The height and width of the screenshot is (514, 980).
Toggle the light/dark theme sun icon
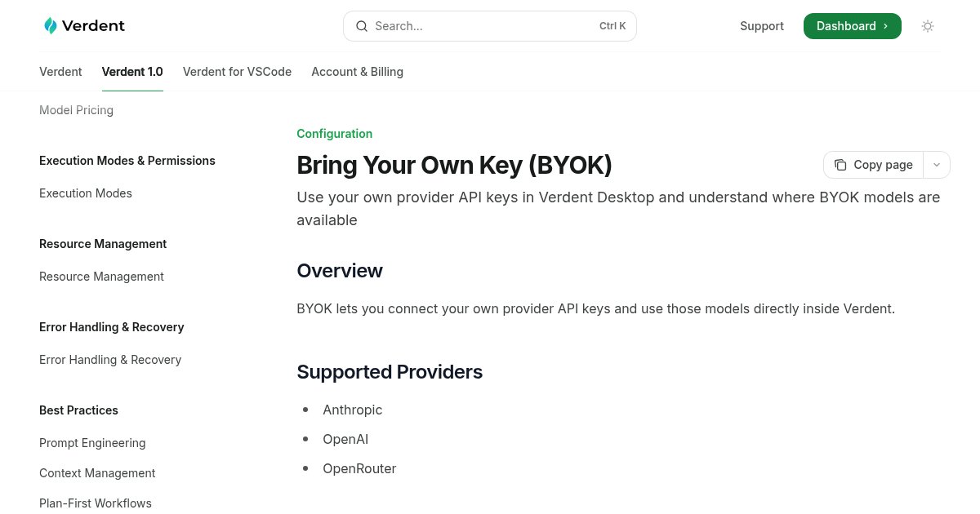pyautogui.click(x=928, y=26)
